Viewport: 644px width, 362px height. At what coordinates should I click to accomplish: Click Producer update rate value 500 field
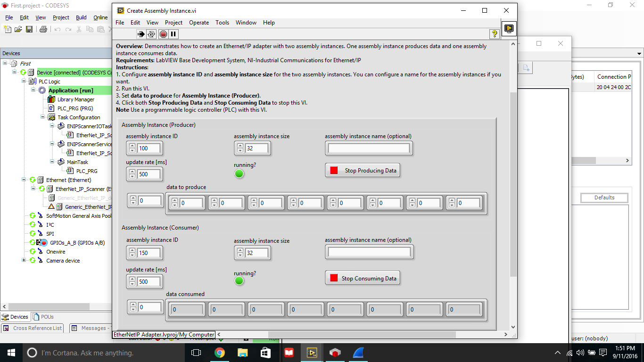point(149,174)
